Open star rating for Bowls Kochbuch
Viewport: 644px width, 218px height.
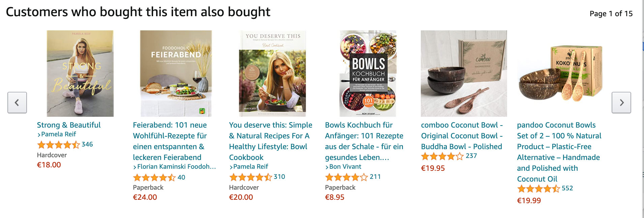click(346, 177)
